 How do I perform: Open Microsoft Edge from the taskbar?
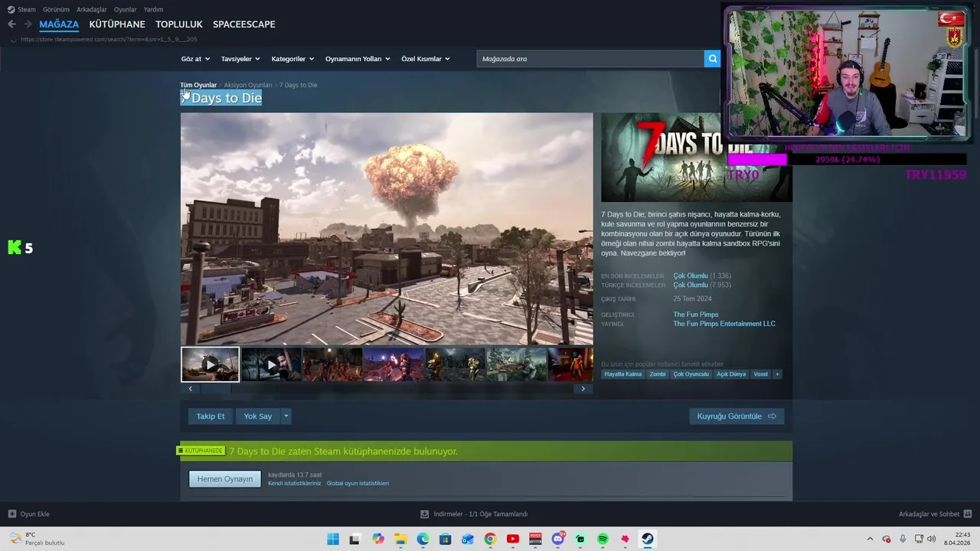[x=423, y=539]
